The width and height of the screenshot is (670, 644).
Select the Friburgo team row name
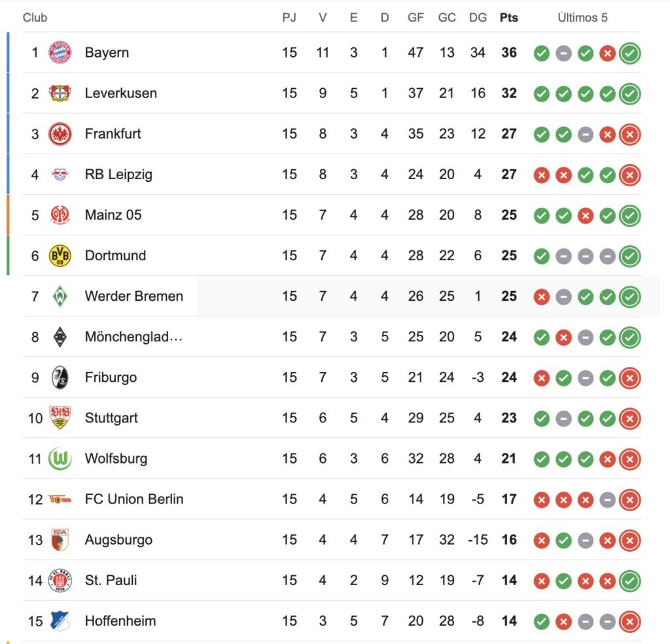[111, 377]
